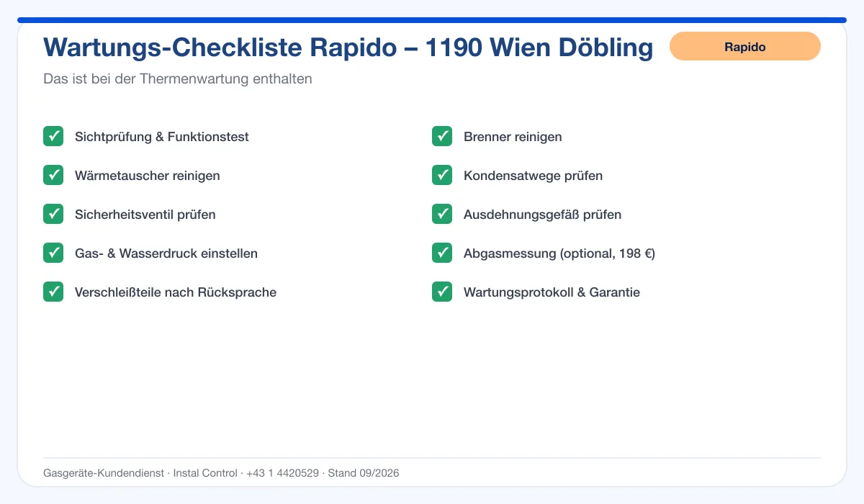Click the checkmark beside Wartungsprotokoll & Garantie
This screenshot has height=504, width=864.
[442, 292]
